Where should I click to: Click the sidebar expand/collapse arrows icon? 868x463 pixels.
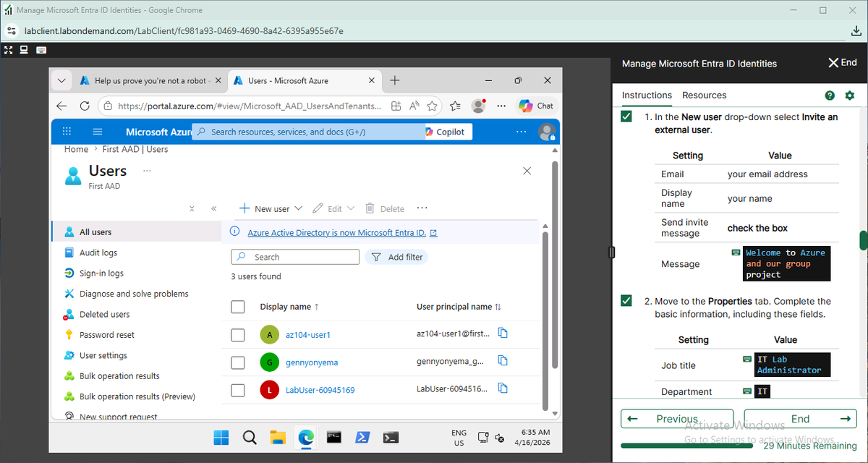coord(192,208)
